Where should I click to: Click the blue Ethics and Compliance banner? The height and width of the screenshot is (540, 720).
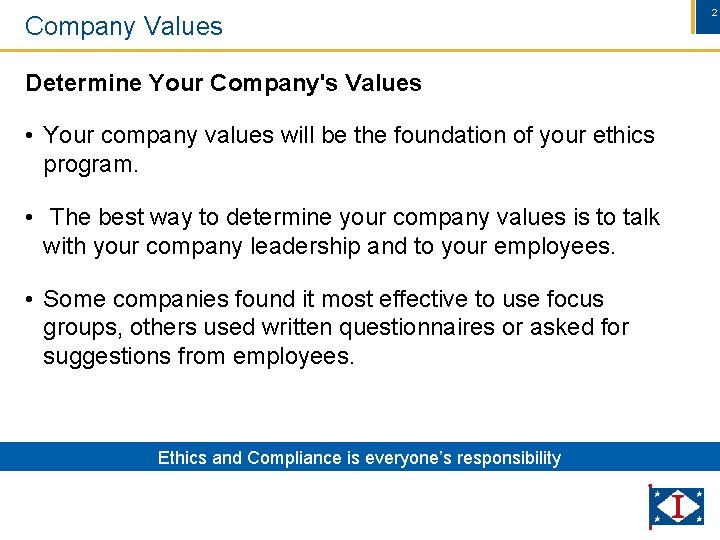pos(360,457)
